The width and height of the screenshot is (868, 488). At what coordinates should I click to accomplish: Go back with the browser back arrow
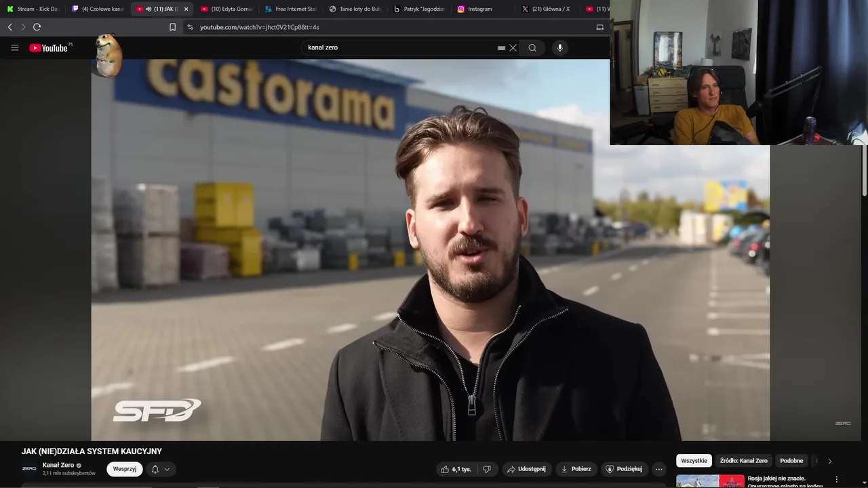pos(9,27)
